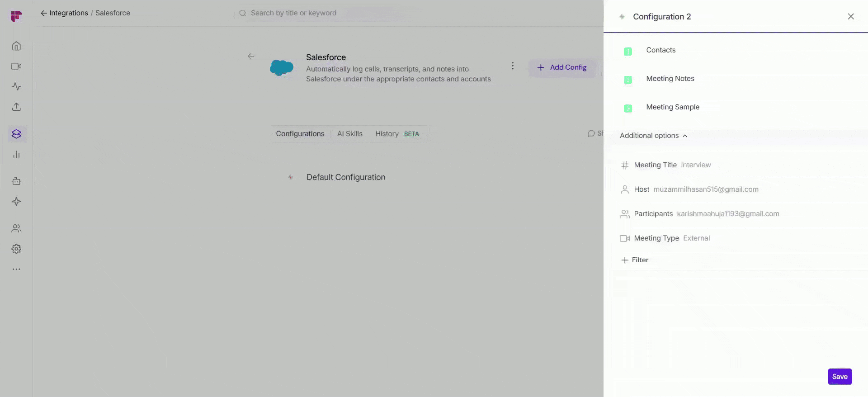
Task: Open the upload icon in sidebar
Action: (16, 107)
